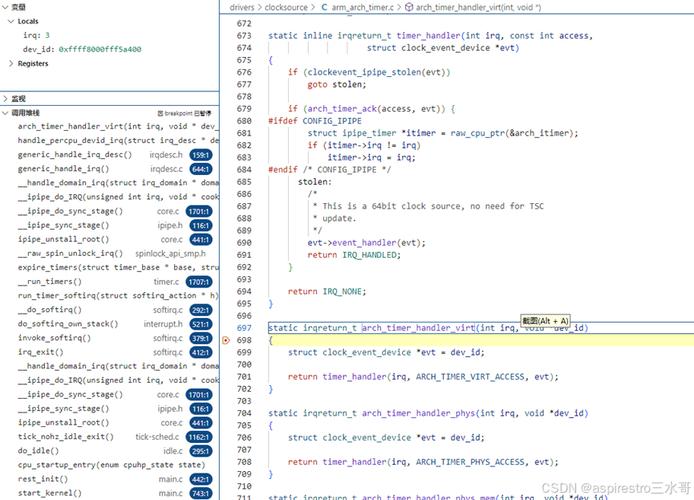Screen dimensions: 694x500
Task: Open arch_timer_handler_virt stack frame
Action: click(116, 127)
